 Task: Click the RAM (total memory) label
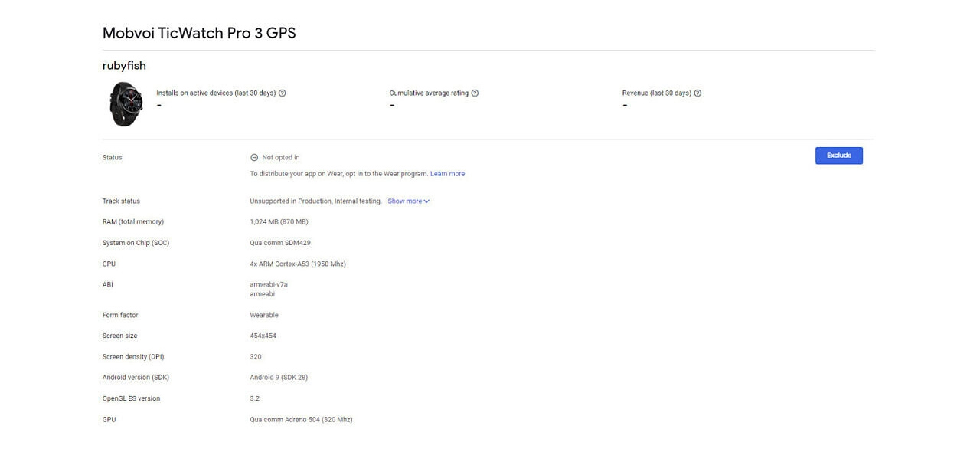tap(133, 222)
